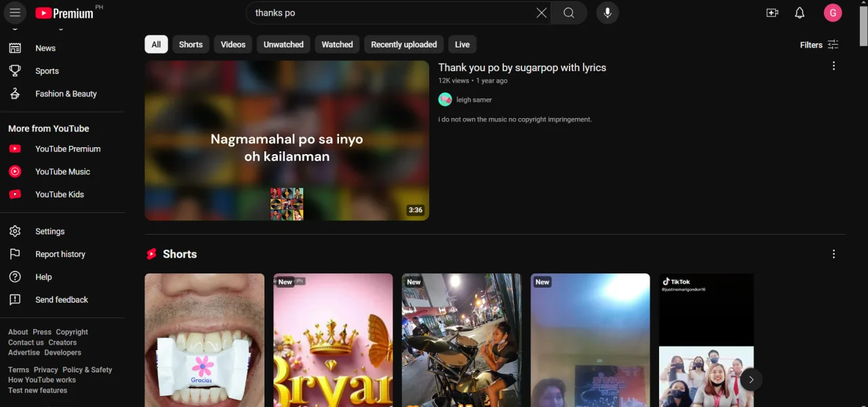Select the Unwatched filter chip
Image resolution: width=868 pixels, height=407 pixels.
pyautogui.click(x=283, y=45)
